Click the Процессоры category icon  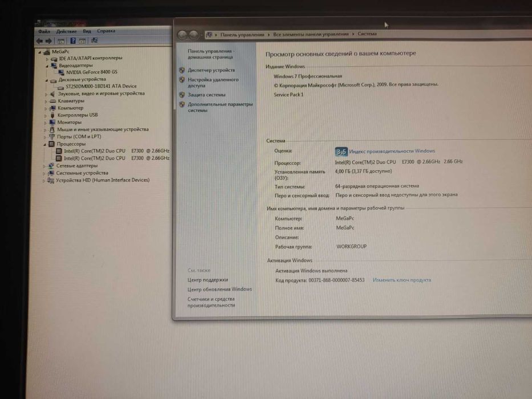point(51,144)
